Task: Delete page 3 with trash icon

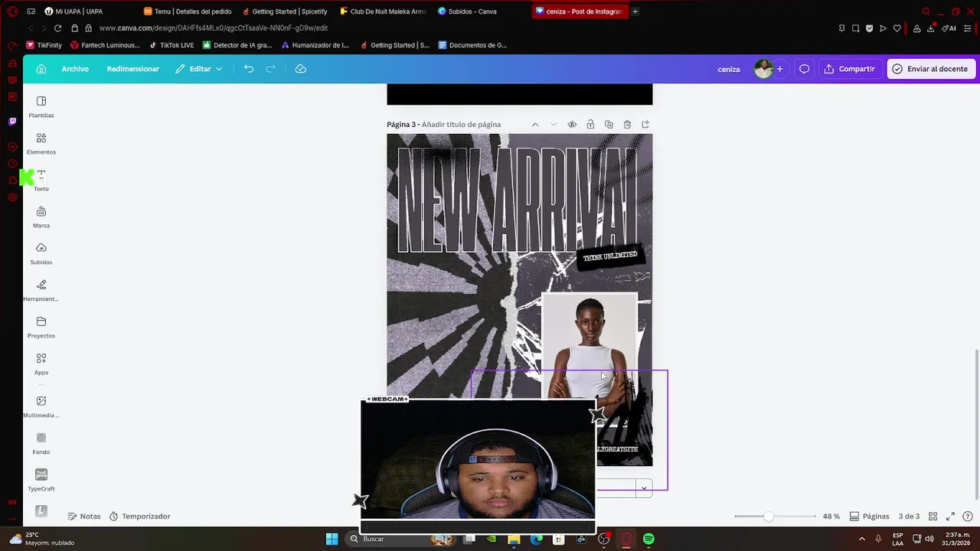Action: tap(627, 125)
